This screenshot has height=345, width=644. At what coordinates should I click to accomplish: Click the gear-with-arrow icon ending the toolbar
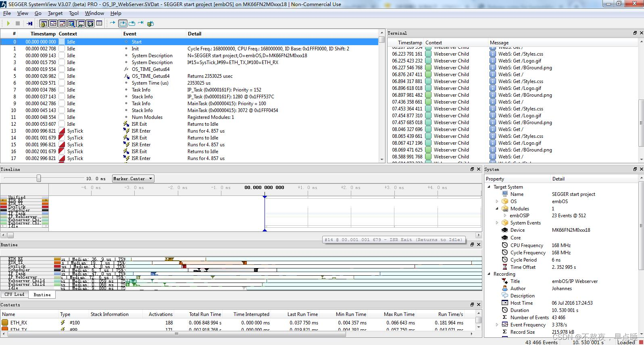[150, 23]
